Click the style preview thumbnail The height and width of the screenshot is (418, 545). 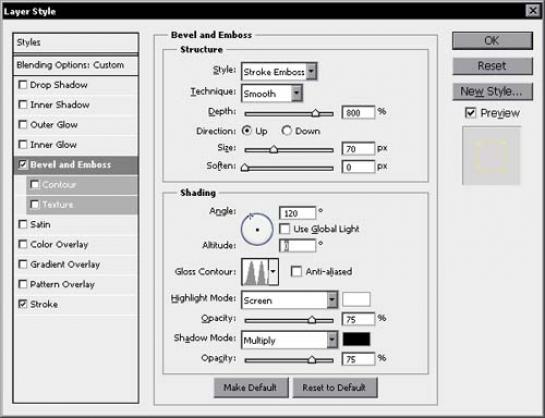click(491, 155)
